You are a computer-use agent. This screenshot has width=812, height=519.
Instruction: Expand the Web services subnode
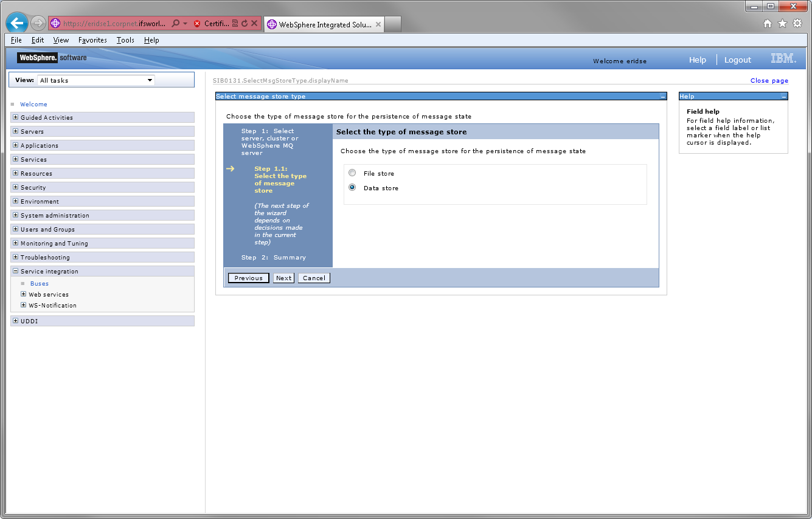pos(23,294)
